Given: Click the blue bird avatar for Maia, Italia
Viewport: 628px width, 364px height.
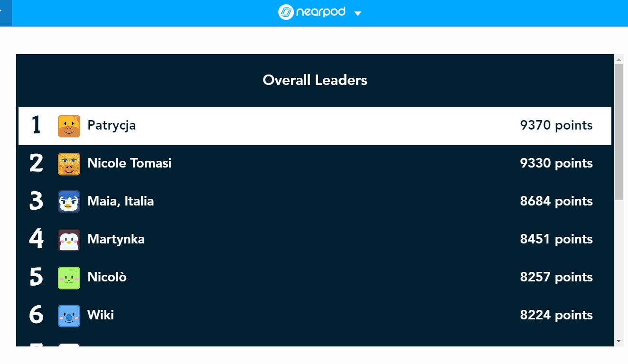Looking at the screenshot, I should pos(69,202).
